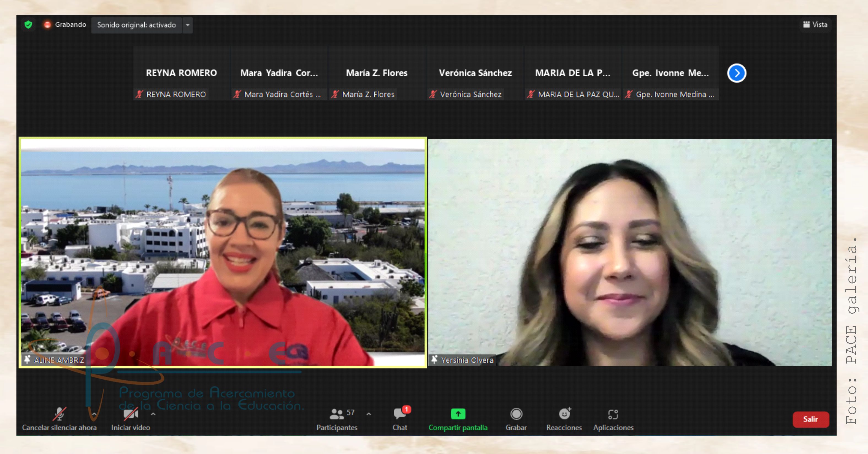The width and height of the screenshot is (868, 454).
Task: Open the Vista layout menu
Action: pyautogui.click(x=815, y=25)
